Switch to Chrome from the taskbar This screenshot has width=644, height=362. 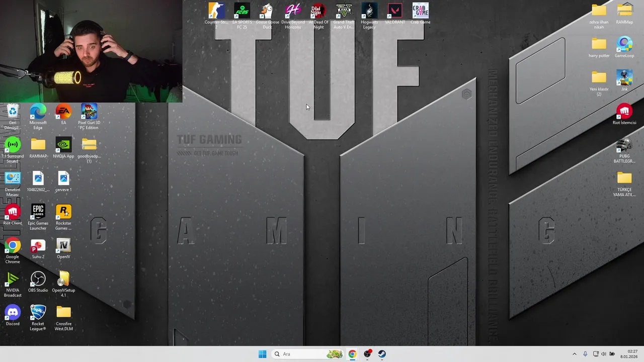pos(352,354)
